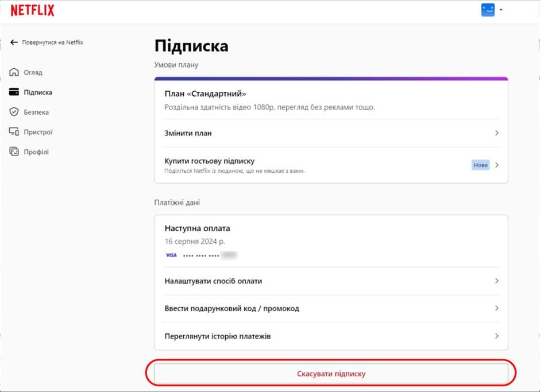540x392 pixels.
Task: Select the home icon beside Огляд
Action: pos(13,72)
